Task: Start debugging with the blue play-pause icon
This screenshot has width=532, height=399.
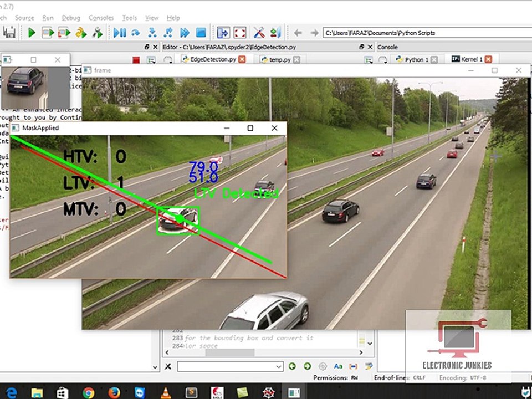Action: [120, 33]
